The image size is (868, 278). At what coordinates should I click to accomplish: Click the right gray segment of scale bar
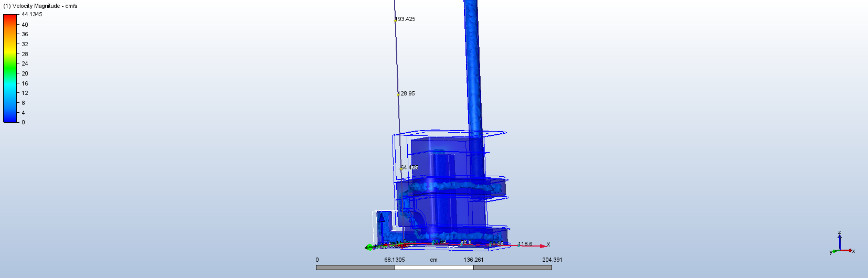[513, 268]
